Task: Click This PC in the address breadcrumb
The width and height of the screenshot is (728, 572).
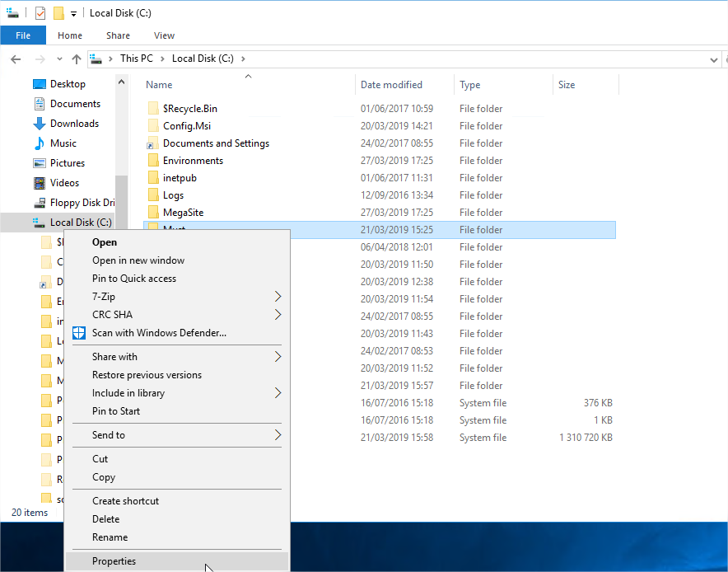Action: click(x=136, y=59)
